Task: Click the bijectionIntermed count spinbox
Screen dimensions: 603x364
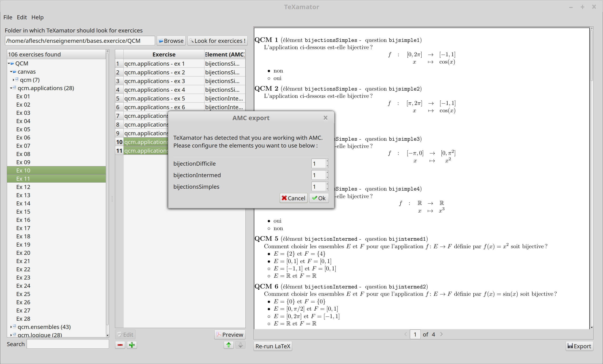Action: 320,175
